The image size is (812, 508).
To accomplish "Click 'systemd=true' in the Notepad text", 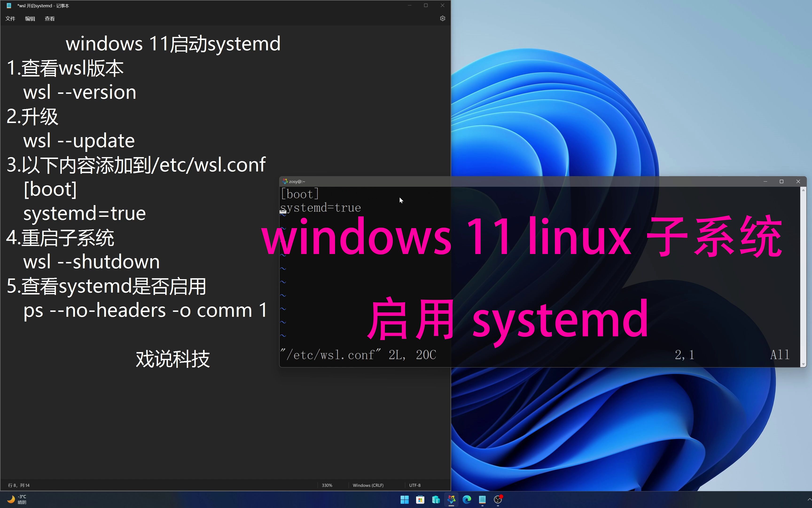I will 84,213.
